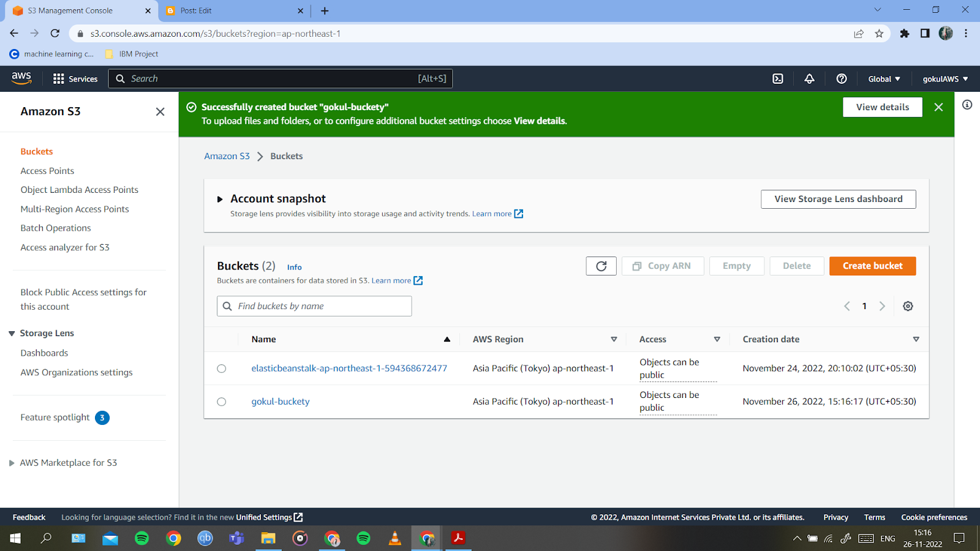Viewport: 980px width, 551px height.
Task: Bookmark this page with the star icon
Action: [x=880, y=34]
